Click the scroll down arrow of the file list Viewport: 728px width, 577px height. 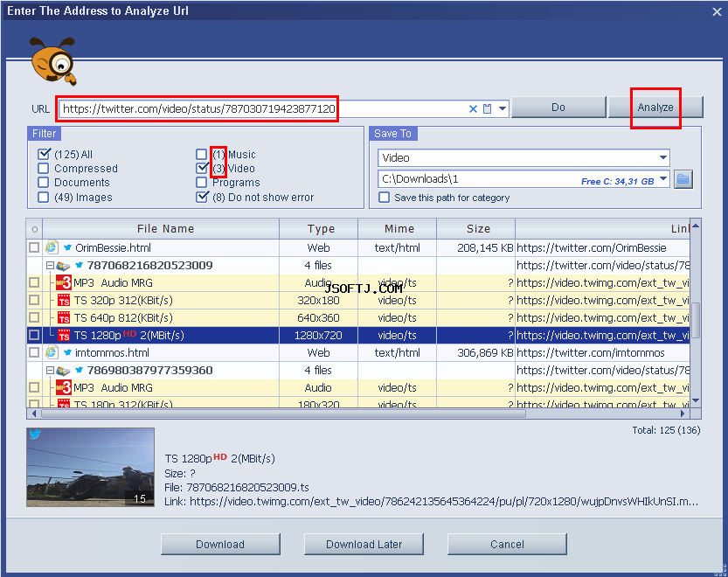[696, 400]
